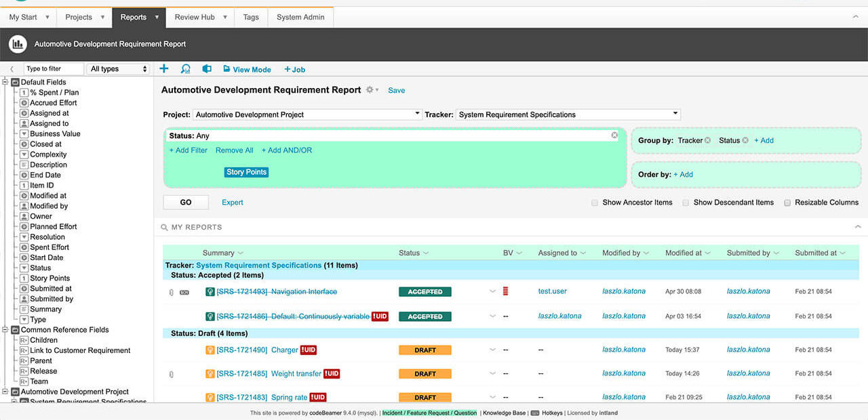Image resolution: width=868 pixels, height=420 pixels.
Task: Click the + Job toolbar button
Action: (295, 69)
